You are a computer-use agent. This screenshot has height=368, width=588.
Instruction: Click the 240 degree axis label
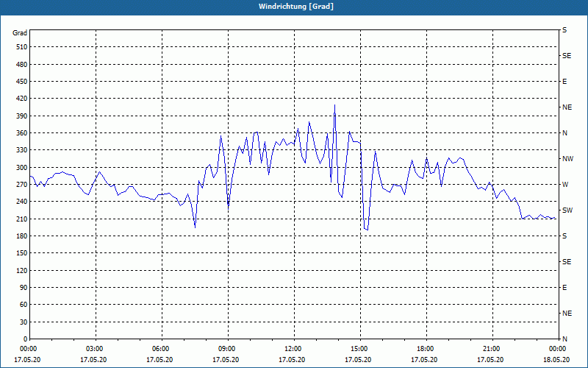pyautogui.click(x=22, y=202)
